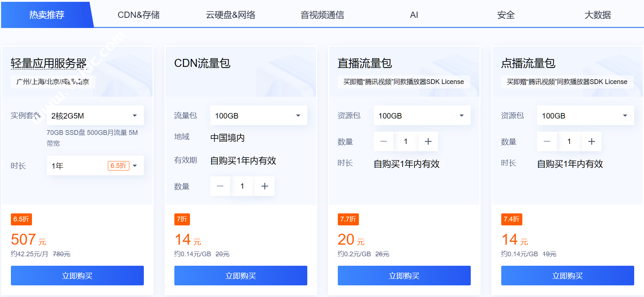The width and height of the screenshot is (644, 297).
Task: Open the 音视频通信 tab
Action: click(322, 15)
